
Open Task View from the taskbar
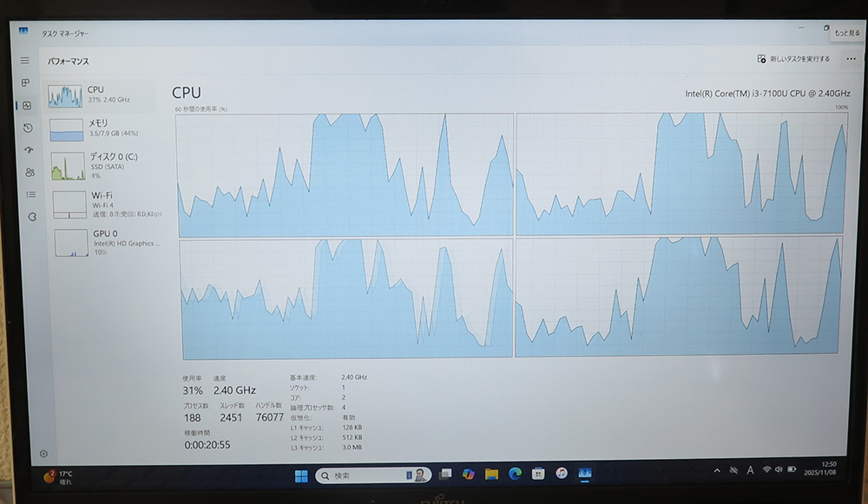point(445,475)
